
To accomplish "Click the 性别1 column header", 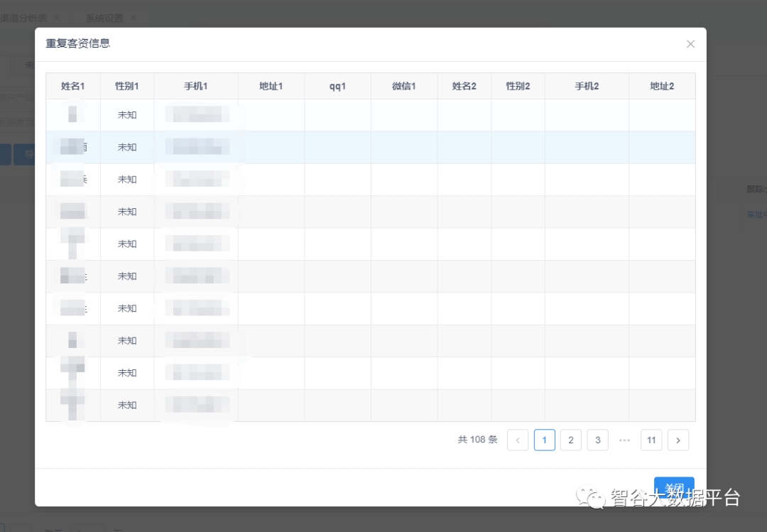I will 127,86.
